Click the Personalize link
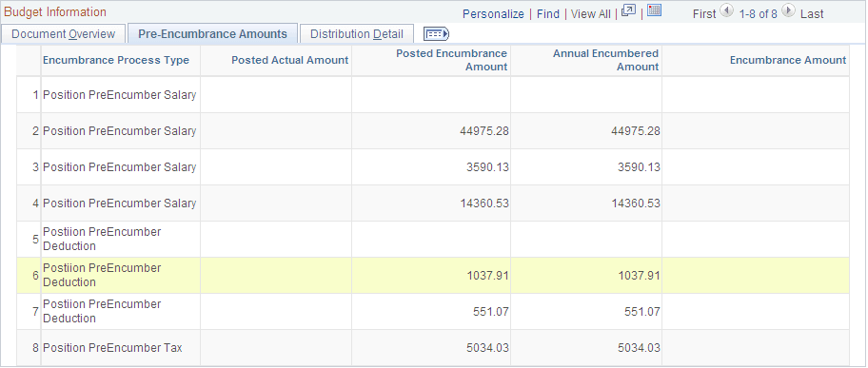Image resolution: width=868 pixels, height=368 pixels. point(493,14)
